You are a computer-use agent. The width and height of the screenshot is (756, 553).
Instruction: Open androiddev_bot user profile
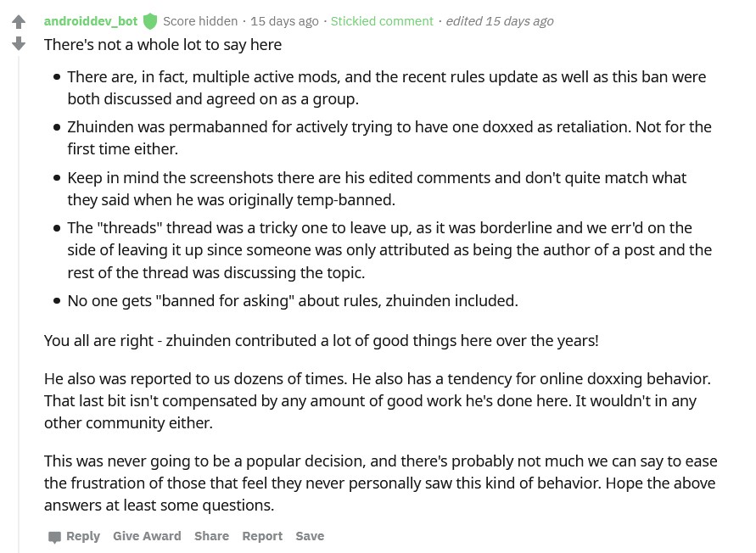(x=91, y=21)
